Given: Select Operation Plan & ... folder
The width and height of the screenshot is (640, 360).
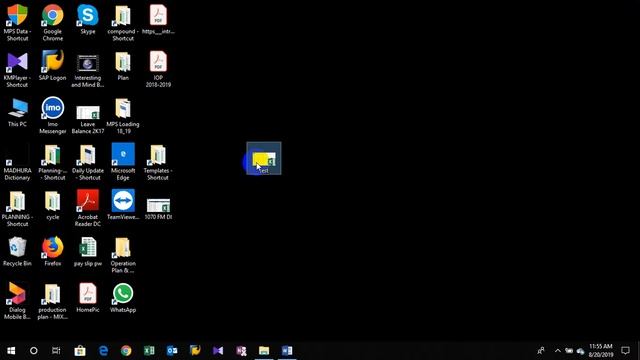Looking at the screenshot, I should (123, 256).
